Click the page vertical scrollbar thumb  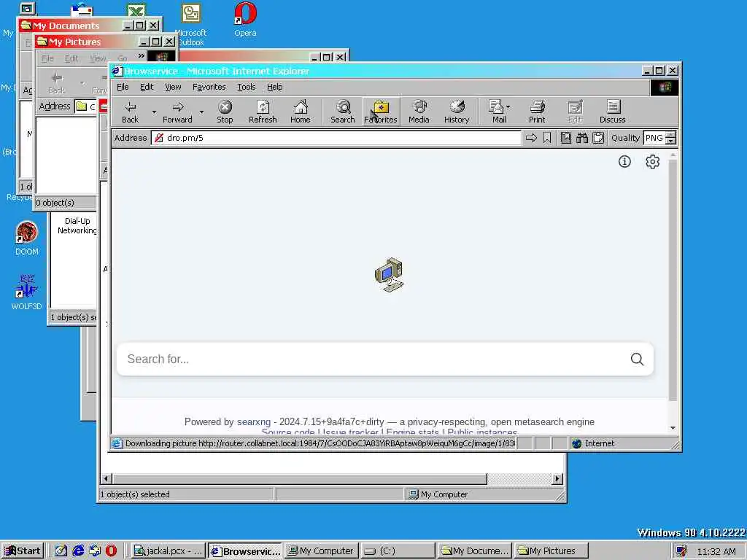pos(673,280)
